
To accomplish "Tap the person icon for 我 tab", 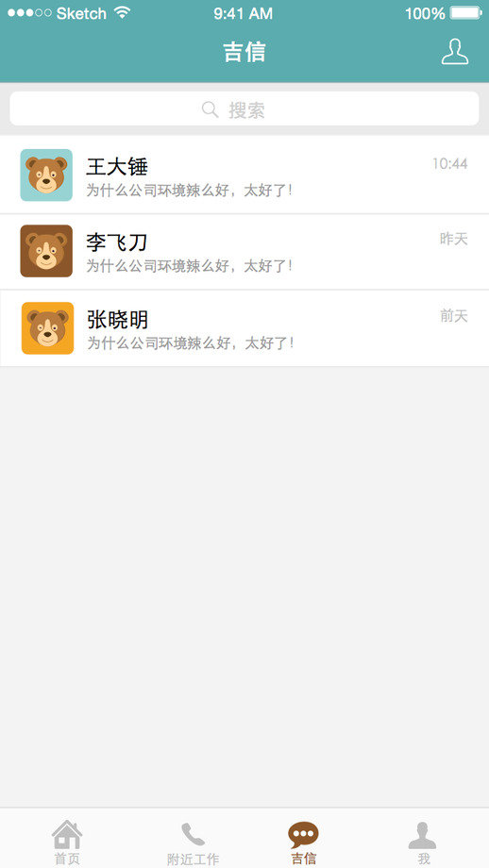I will 423,835.
